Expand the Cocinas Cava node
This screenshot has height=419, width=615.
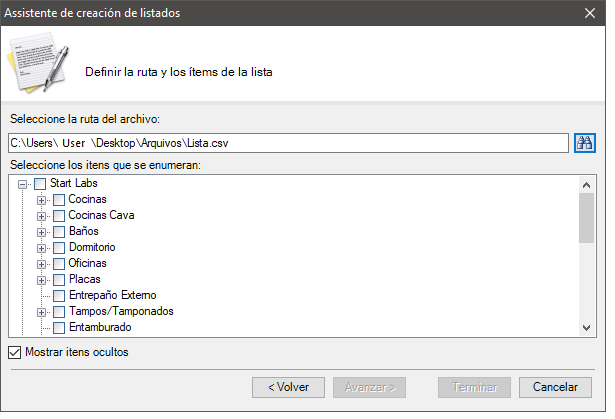(x=41, y=216)
